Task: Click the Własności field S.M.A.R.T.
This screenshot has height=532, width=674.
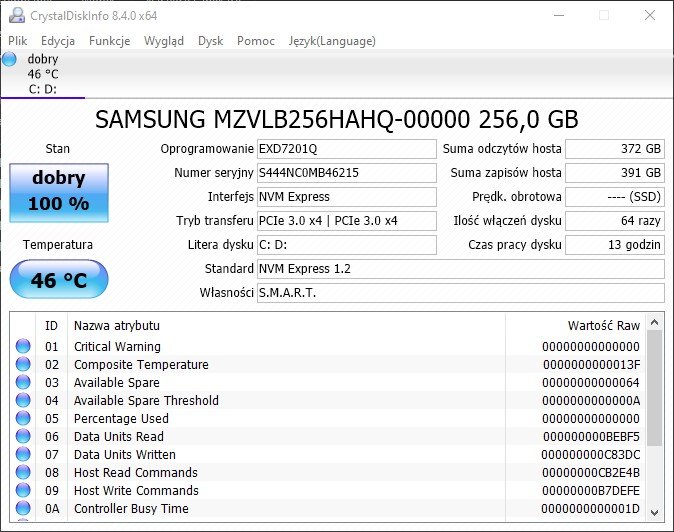Action: (461, 293)
